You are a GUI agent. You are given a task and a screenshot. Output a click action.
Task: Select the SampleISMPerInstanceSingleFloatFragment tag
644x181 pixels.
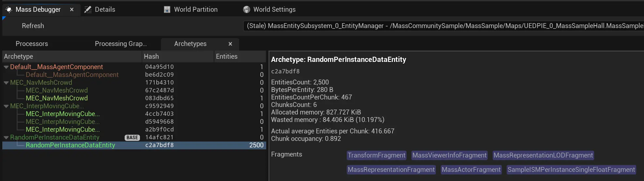pyautogui.click(x=571, y=170)
